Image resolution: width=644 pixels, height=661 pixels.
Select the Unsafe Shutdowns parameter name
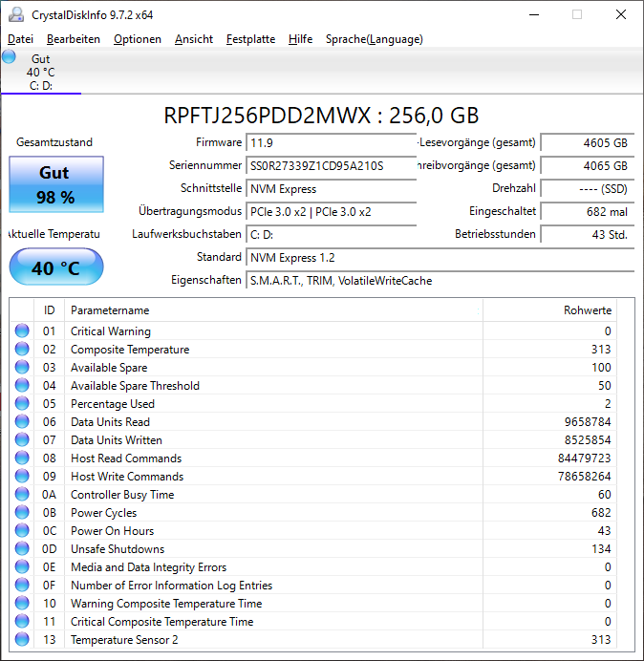tap(118, 549)
